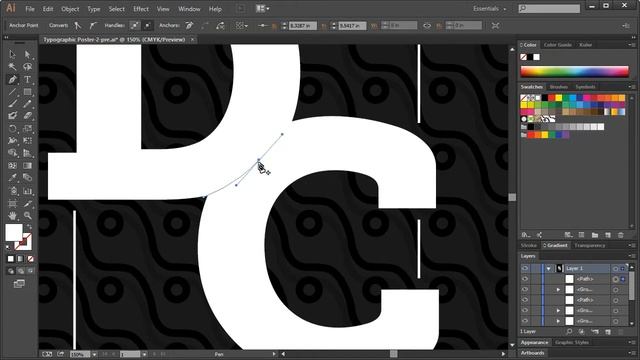Select the Pencil tool
640x360 pixels.
[x=27, y=104]
